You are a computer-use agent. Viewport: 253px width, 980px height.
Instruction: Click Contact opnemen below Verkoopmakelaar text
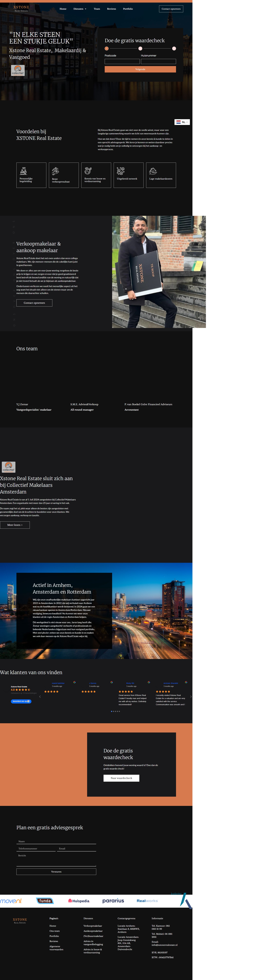(34, 303)
